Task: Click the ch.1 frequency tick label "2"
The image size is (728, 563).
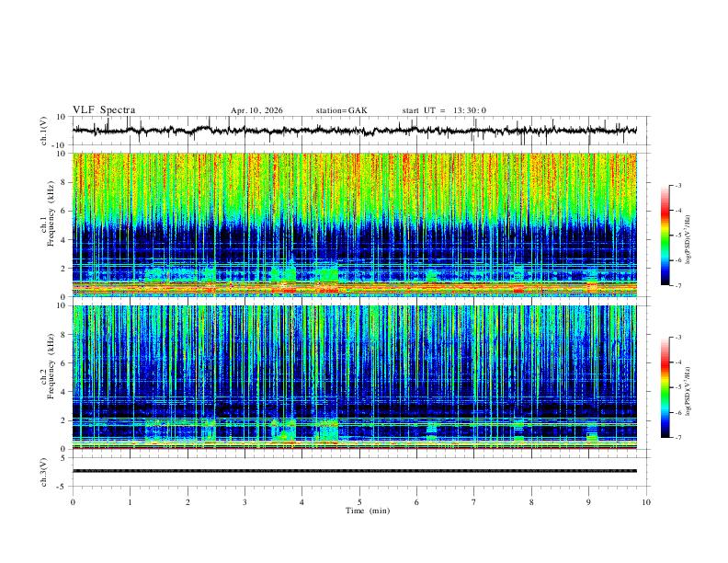Action: coord(63,268)
